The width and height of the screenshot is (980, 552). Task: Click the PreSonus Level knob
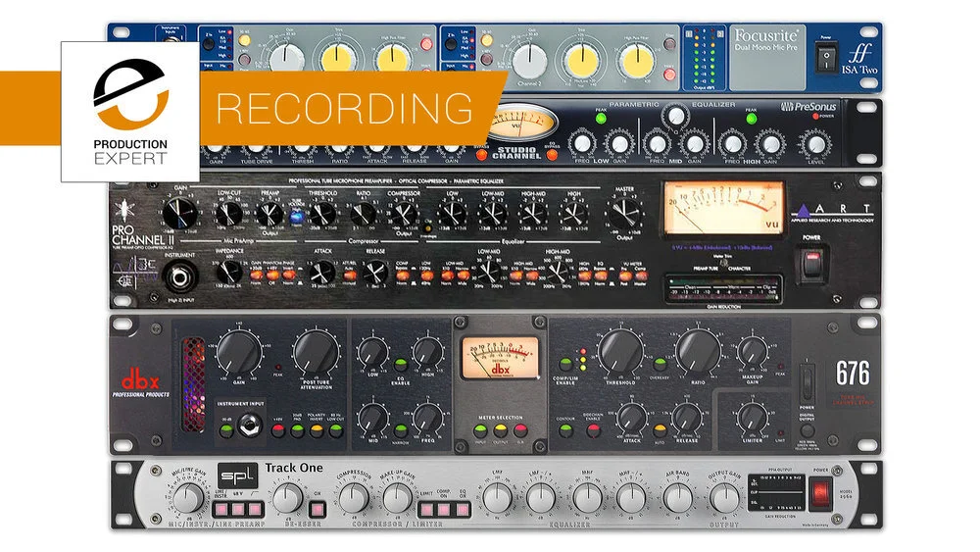point(815,144)
